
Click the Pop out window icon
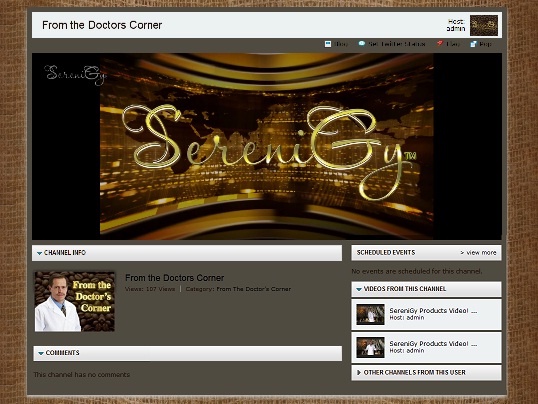point(473,44)
